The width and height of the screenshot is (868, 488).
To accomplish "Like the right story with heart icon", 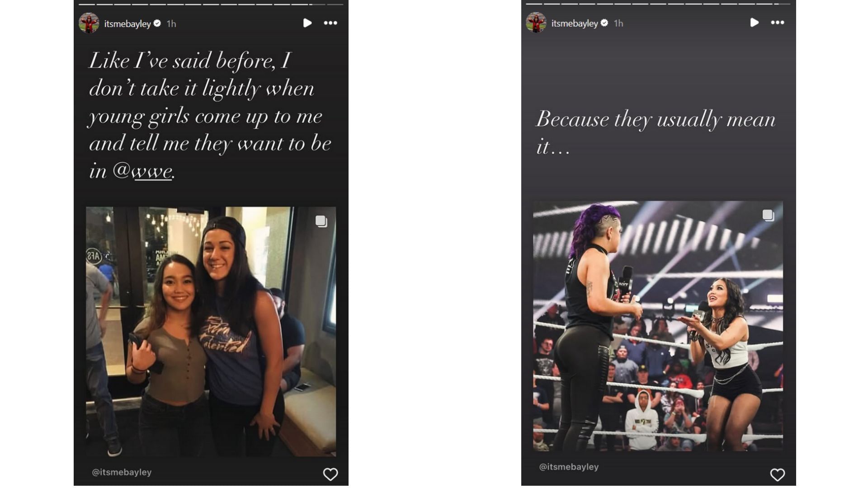I will (x=778, y=474).
